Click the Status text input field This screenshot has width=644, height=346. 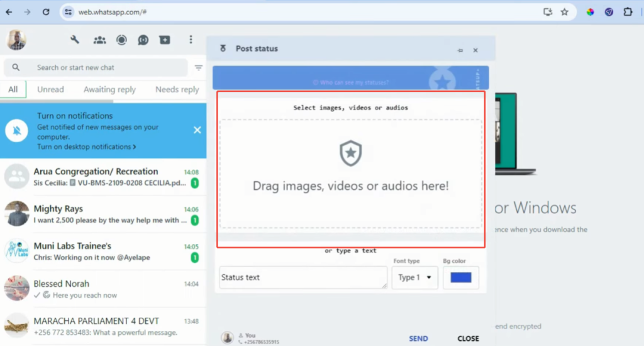(303, 277)
